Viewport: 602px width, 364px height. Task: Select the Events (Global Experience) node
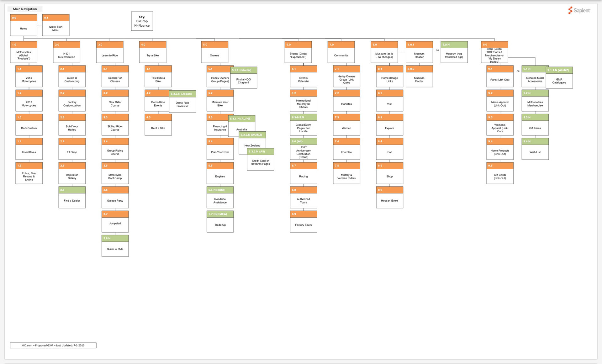[298, 52]
